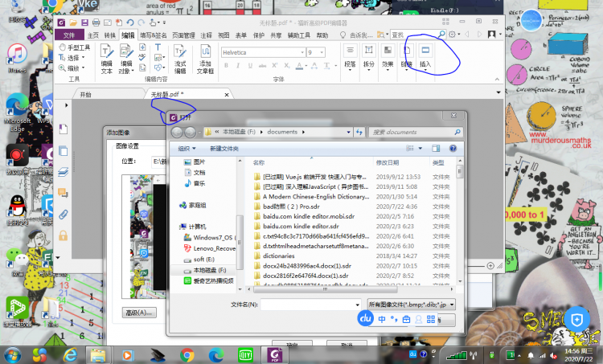This screenshot has height=364, width=603.
Task: Click 添加文章框 add article box
Action: point(205,59)
